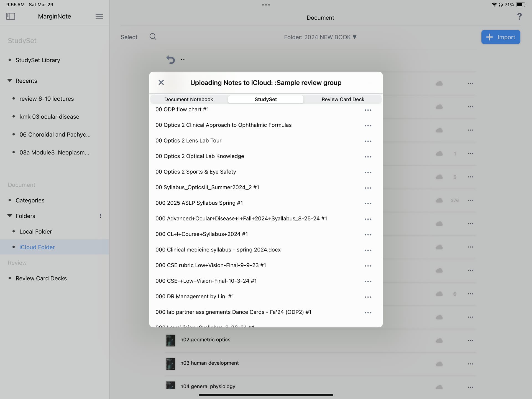
Task: Tap the Wi-Fi status icon
Action: coord(494,4)
